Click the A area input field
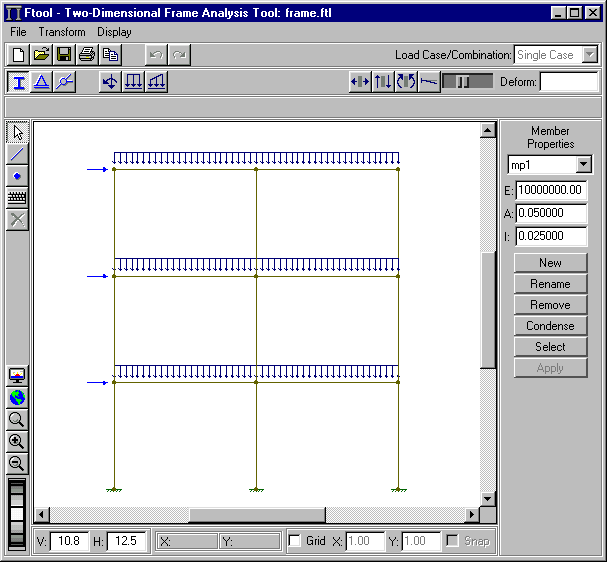Viewport: 607px width, 562px height. (x=551, y=213)
